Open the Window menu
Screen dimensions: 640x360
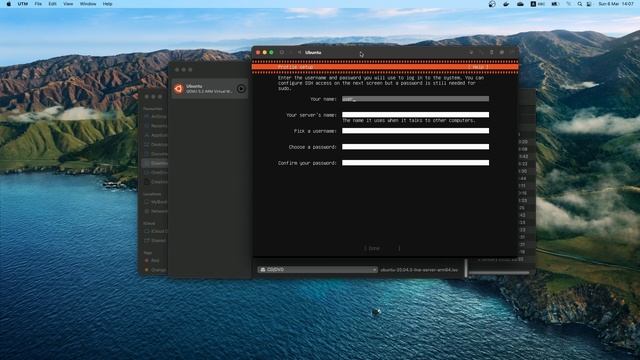[x=88, y=4]
